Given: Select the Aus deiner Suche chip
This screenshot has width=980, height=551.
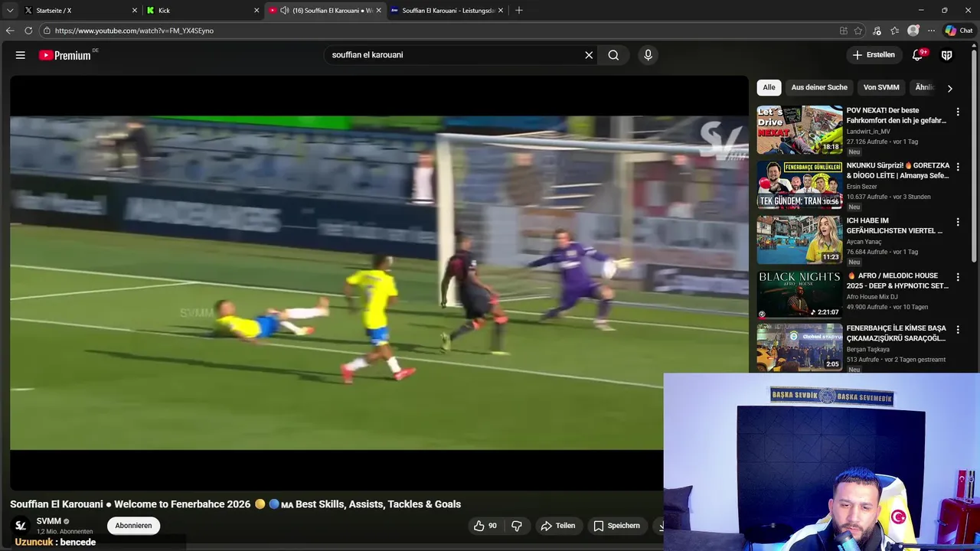Looking at the screenshot, I should (x=819, y=87).
